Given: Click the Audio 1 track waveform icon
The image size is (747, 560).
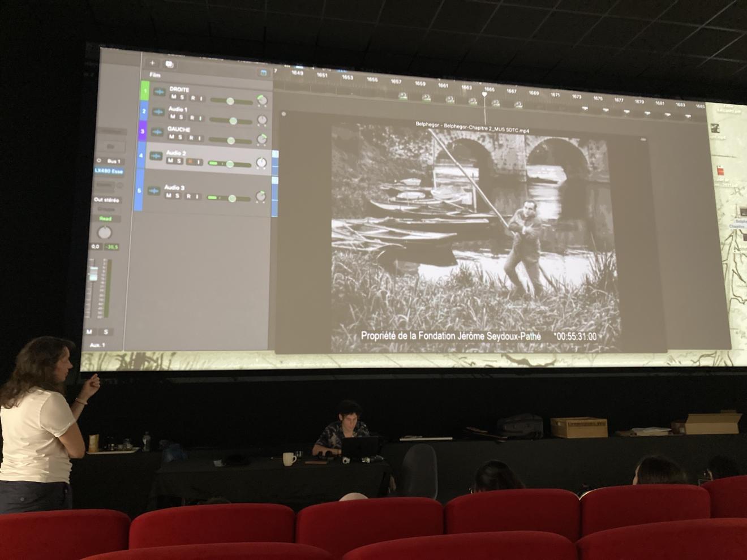Looking at the screenshot, I should (x=158, y=113).
